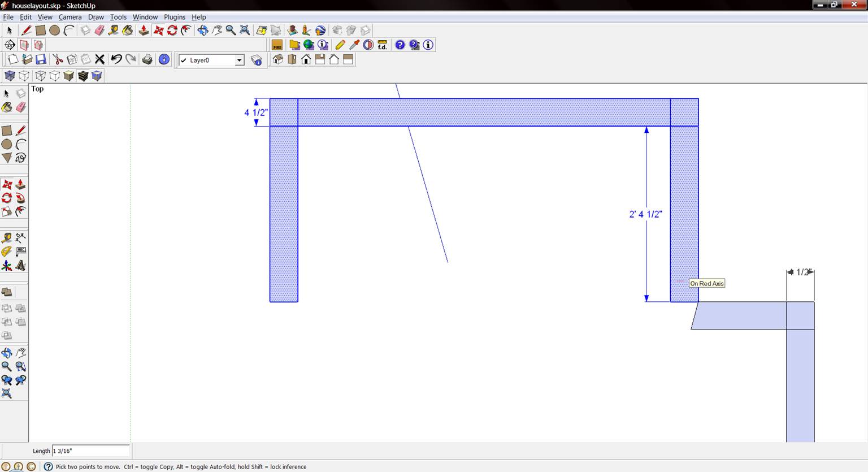This screenshot has width=868, height=472.
Task: Expand the Layer0 layer dropdown
Action: [x=239, y=60]
